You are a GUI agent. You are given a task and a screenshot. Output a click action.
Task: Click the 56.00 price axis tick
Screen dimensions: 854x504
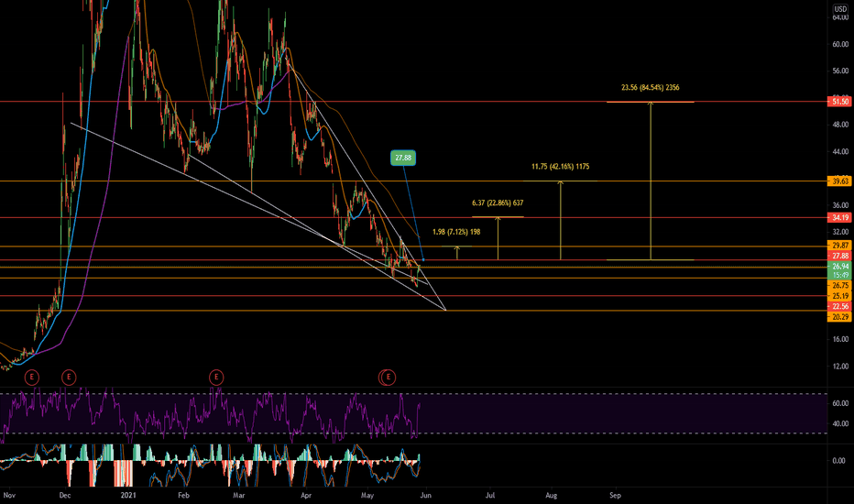840,71
